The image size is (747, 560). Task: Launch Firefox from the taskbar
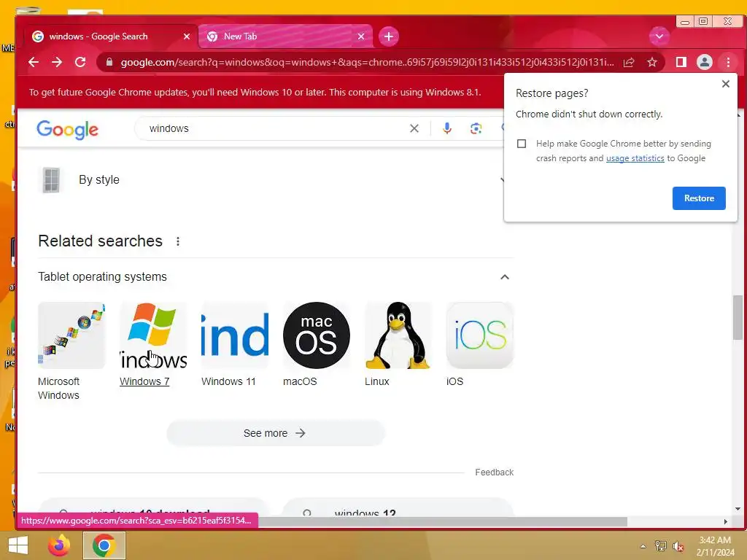(59, 545)
